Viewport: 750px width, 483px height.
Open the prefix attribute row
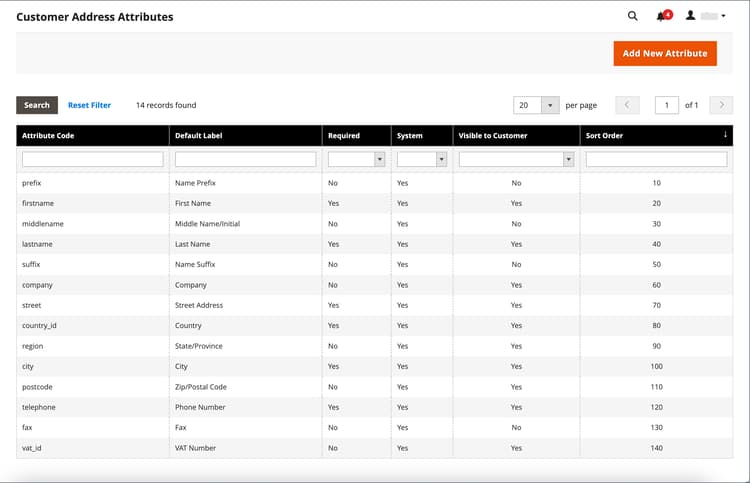click(x=375, y=183)
